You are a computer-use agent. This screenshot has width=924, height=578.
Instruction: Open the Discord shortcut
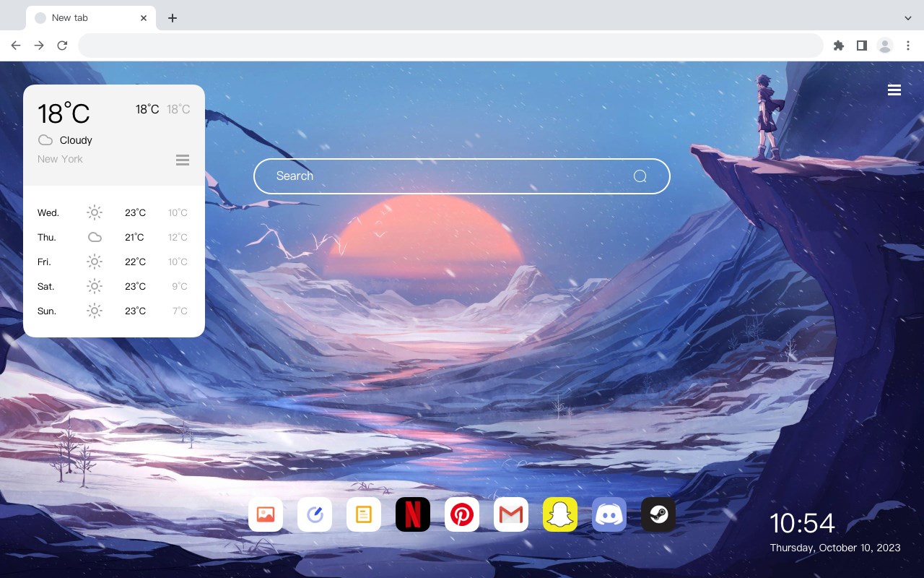[x=609, y=514]
